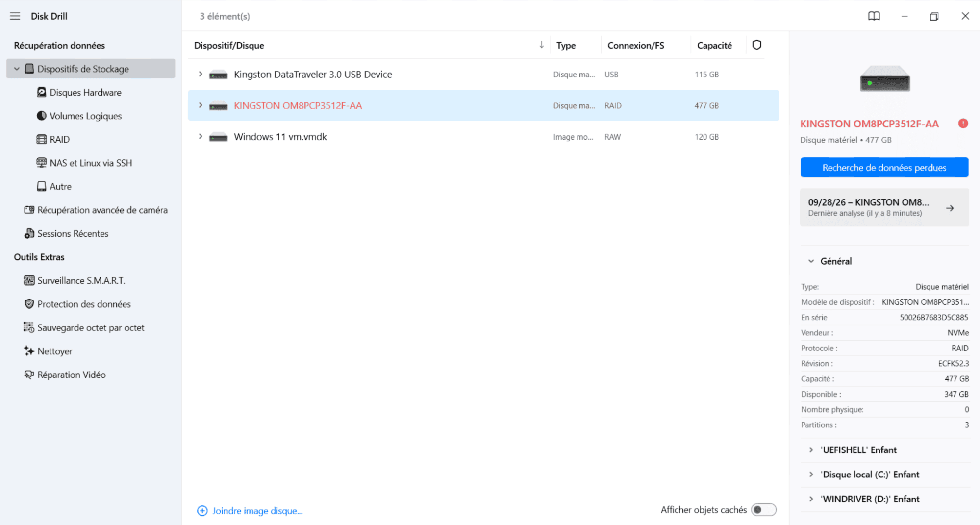The image size is (980, 525).
Task: Open the 09/28/26 KINGSTON last scan session
Action: [884, 207]
